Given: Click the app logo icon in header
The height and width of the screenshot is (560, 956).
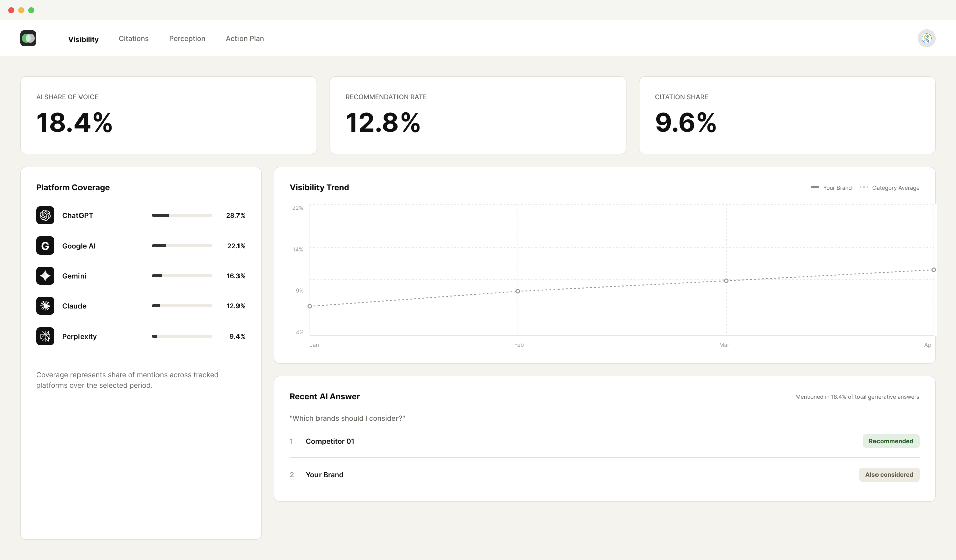Looking at the screenshot, I should [x=28, y=38].
